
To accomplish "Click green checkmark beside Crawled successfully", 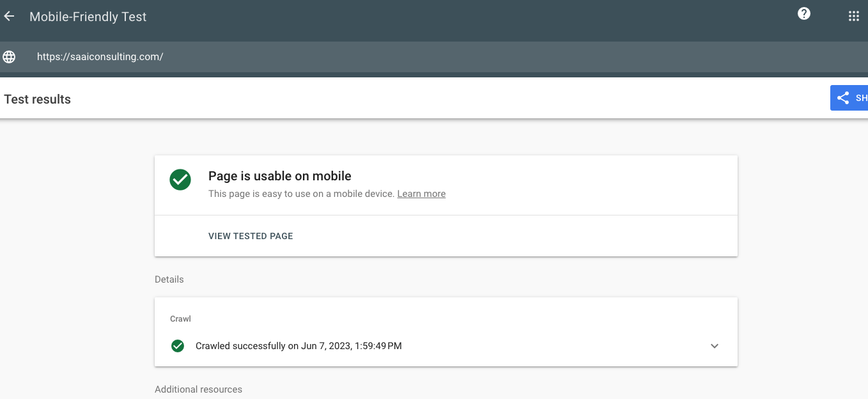I will (x=178, y=346).
